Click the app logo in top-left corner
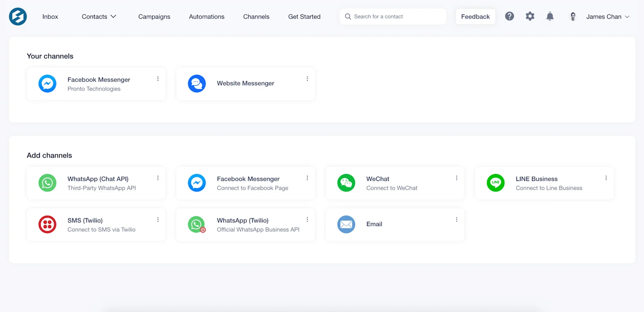The width and height of the screenshot is (644, 312). pyautogui.click(x=18, y=16)
